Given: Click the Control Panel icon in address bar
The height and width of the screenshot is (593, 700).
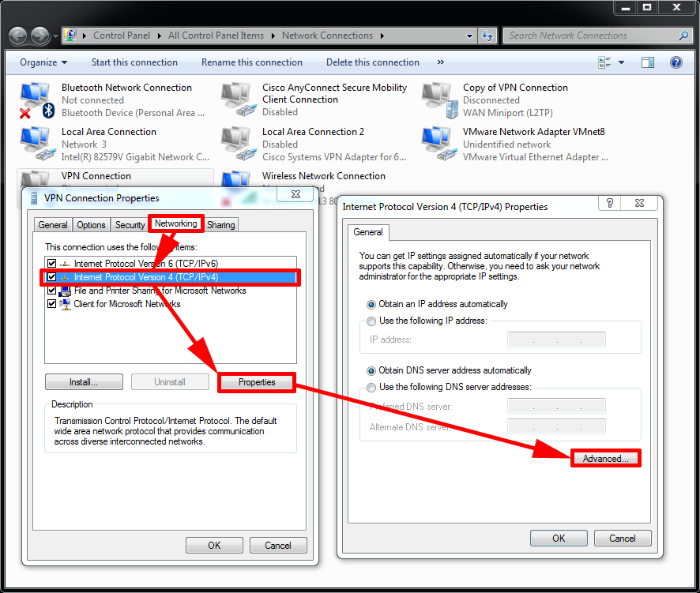Looking at the screenshot, I should click(x=70, y=36).
